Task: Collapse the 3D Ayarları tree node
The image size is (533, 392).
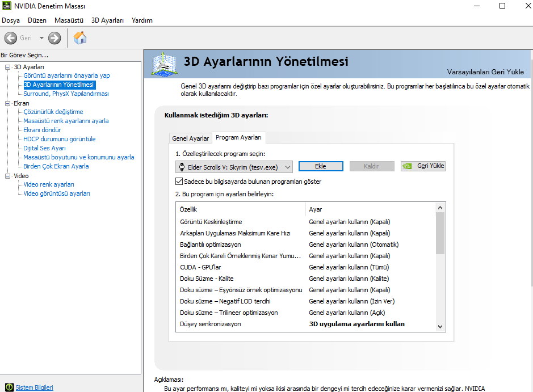Action: pos(7,67)
